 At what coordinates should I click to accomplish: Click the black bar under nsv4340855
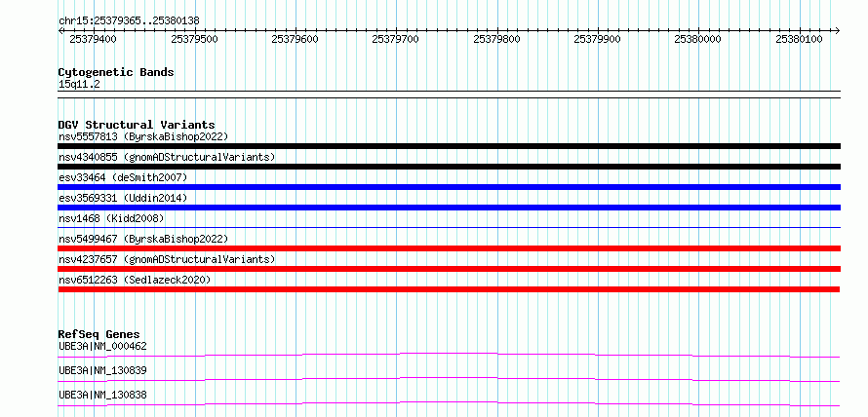449,167
